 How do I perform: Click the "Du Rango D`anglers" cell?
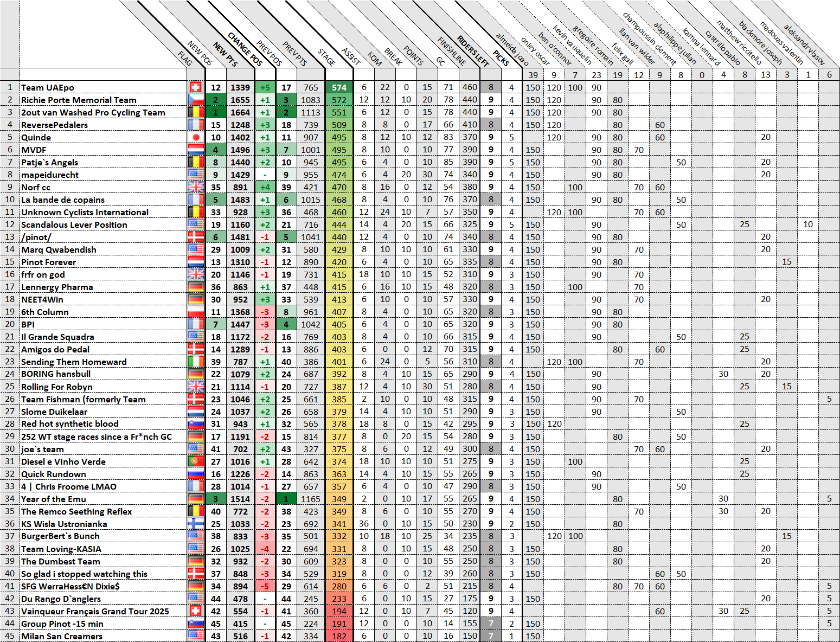[x=103, y=599]
